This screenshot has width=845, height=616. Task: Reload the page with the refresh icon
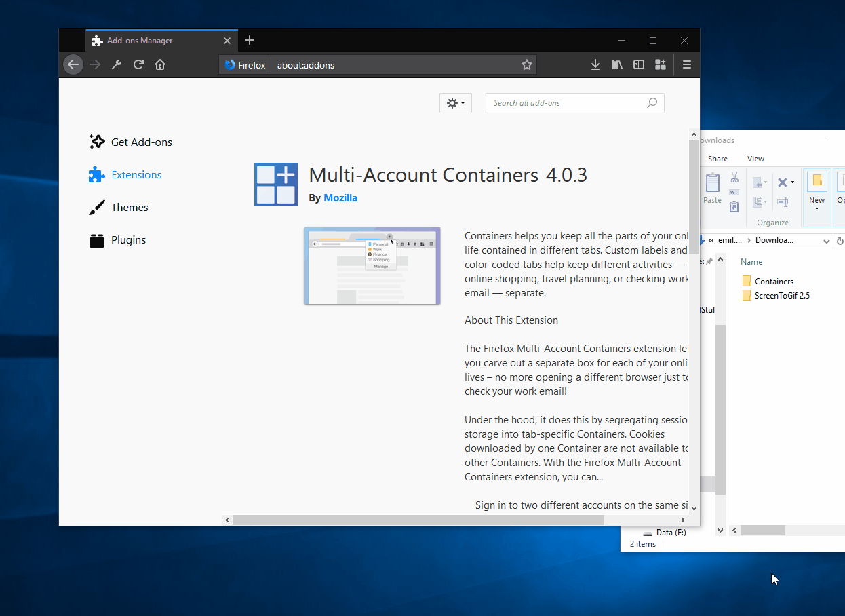(138, 64)
